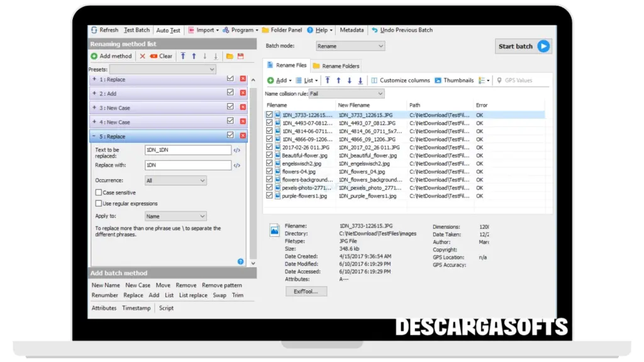The height and width of the screenshot is (362, 644).
Task: Insert tag icon beside Replace with field
Action: coord(237,165)
